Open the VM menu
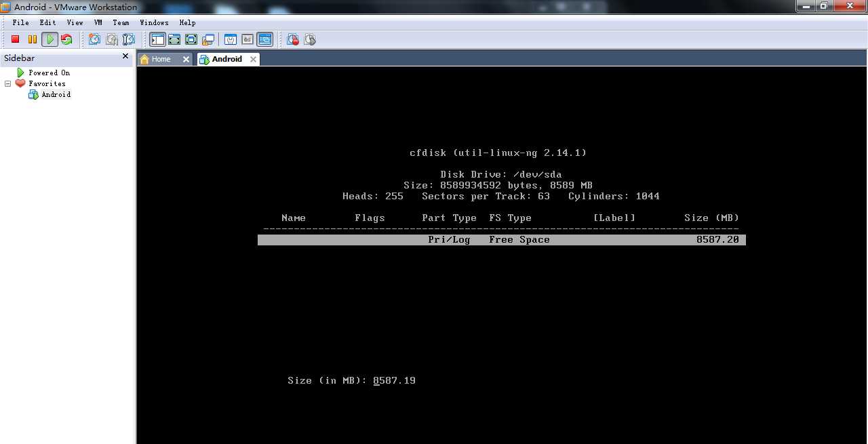The width and height of the screenshot is (868, 444). point(98,22)
